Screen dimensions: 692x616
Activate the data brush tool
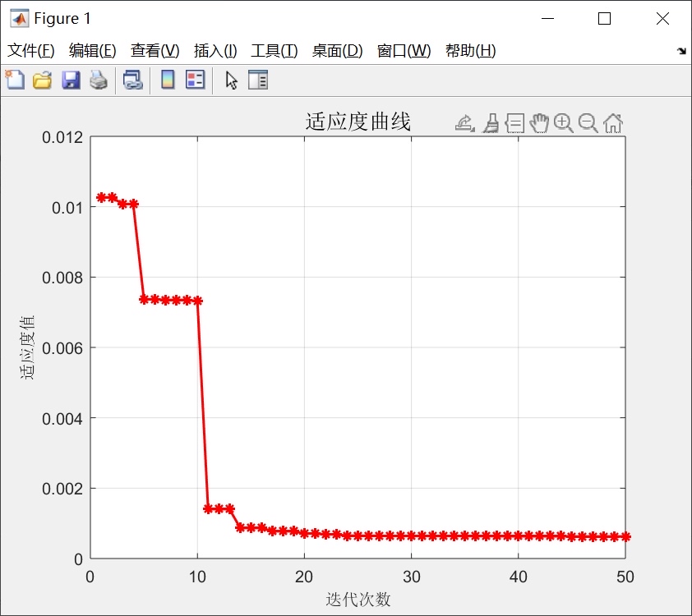pyautogui.click(x=491, y=123)
